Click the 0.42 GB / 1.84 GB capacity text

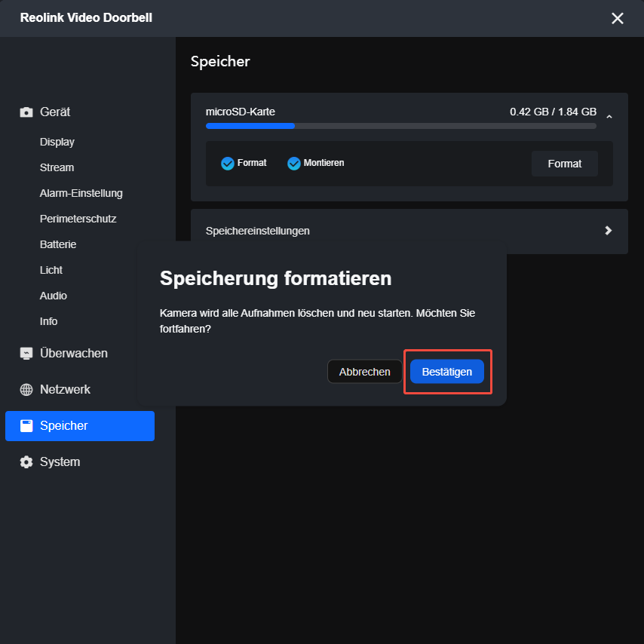pyautogui.click(x=553, y=112)
